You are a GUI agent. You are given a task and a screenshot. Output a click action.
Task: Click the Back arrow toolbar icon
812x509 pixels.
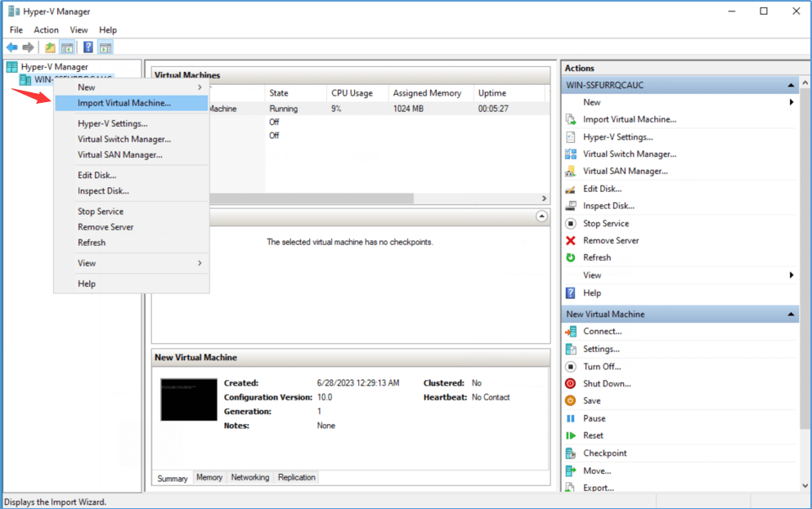pyautogui.click(x=11, y=47)
